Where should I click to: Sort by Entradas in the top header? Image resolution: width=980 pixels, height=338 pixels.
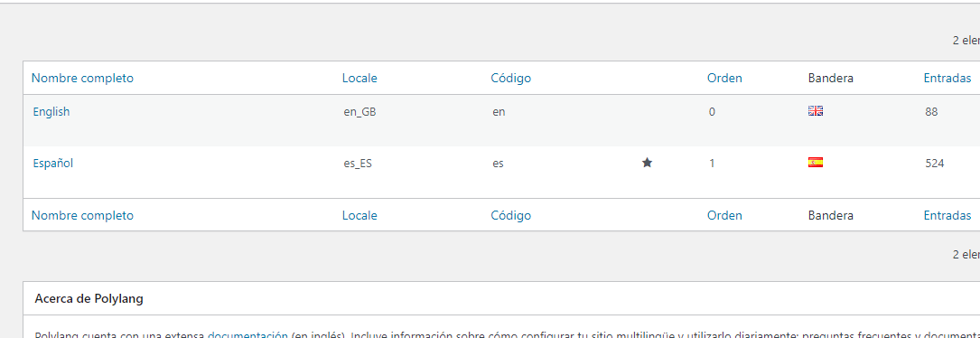tap(947, 79)
